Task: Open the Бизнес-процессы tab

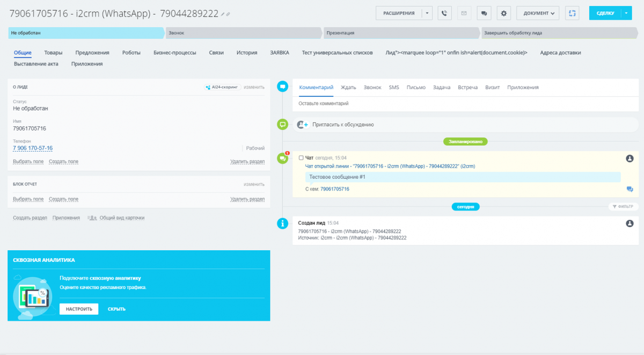Action: (x=174, y=53)
